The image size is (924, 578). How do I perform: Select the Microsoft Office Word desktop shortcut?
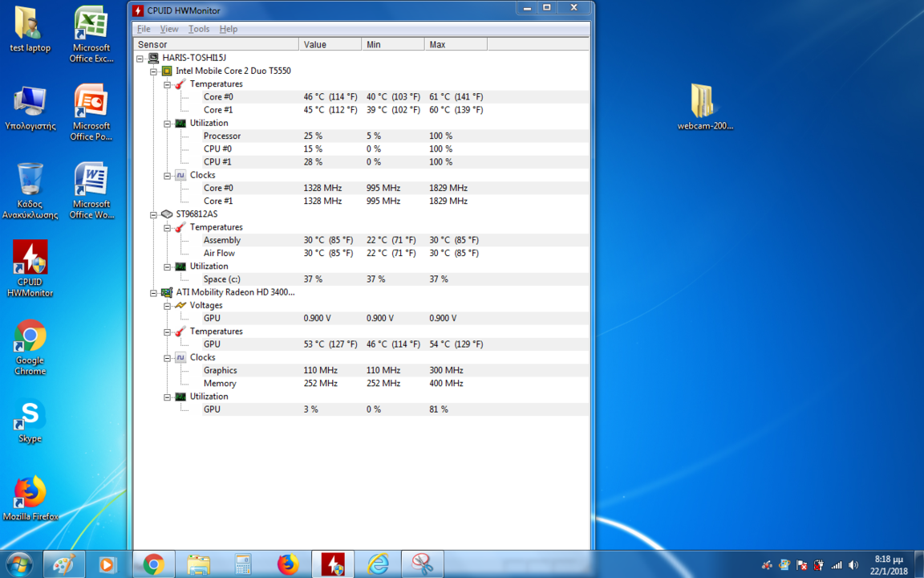tap(91, 191)
